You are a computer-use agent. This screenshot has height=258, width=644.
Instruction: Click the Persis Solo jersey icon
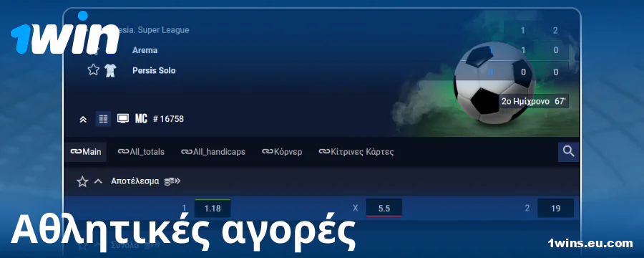(109, 70)
